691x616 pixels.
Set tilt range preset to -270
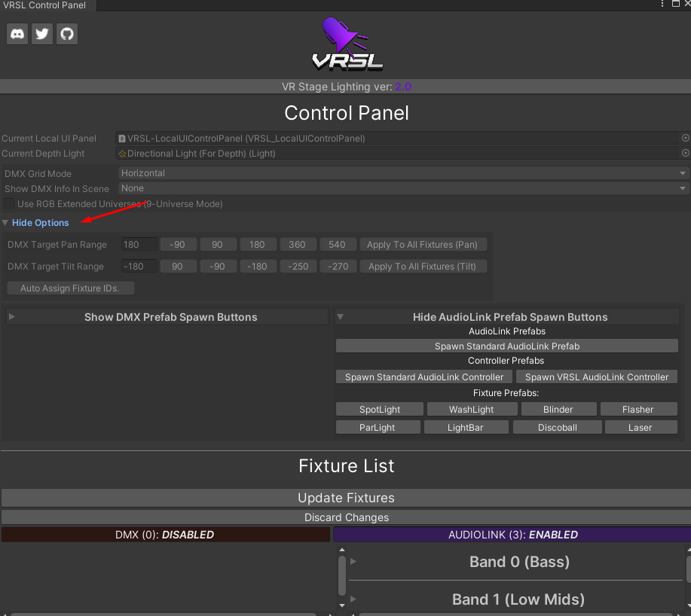point(338,267)
